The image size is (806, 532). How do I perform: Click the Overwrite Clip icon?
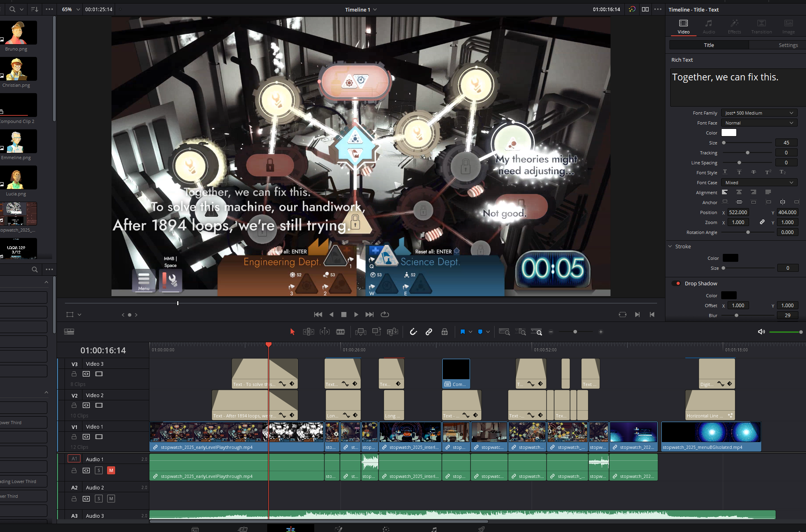click(x=377, y=332)
